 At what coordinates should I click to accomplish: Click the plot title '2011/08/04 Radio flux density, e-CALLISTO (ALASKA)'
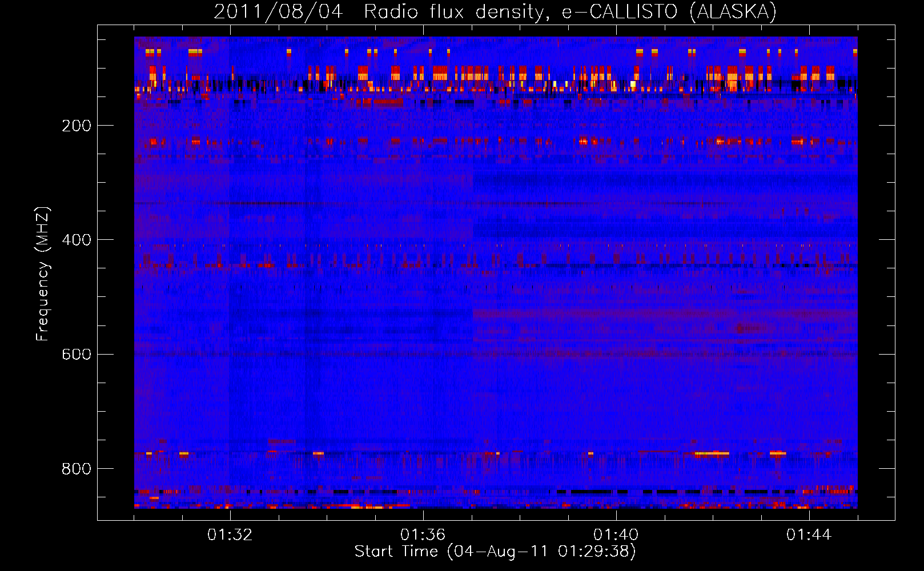click(x=495, y=11)
